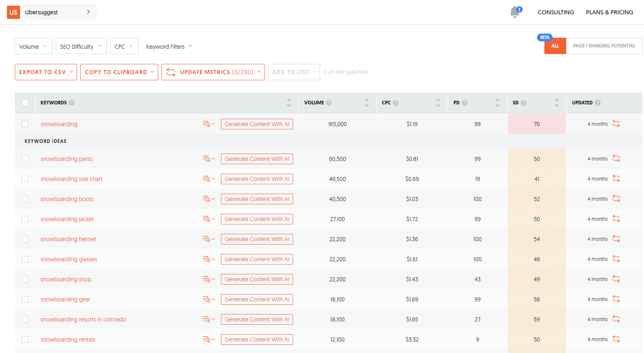
Task: Click the search filter icon for snowboarding boots
Action: pyautogui.click(x=208, y=199)
